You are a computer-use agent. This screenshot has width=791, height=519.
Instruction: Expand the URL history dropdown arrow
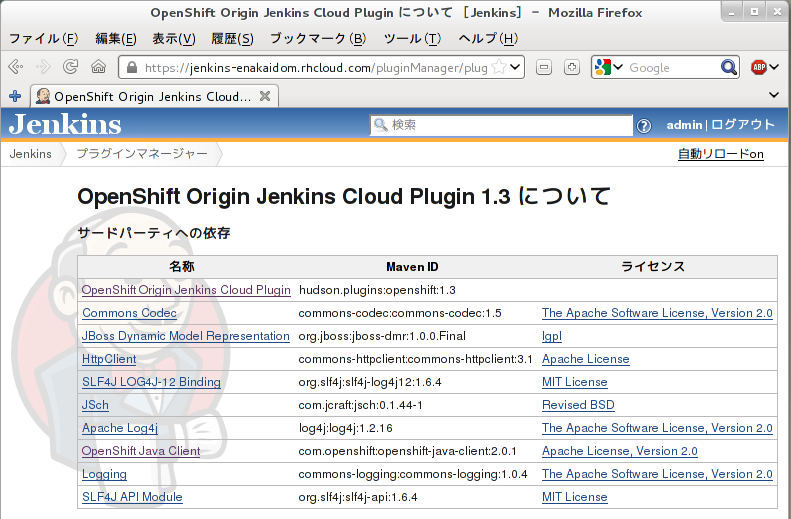[515, 67]
